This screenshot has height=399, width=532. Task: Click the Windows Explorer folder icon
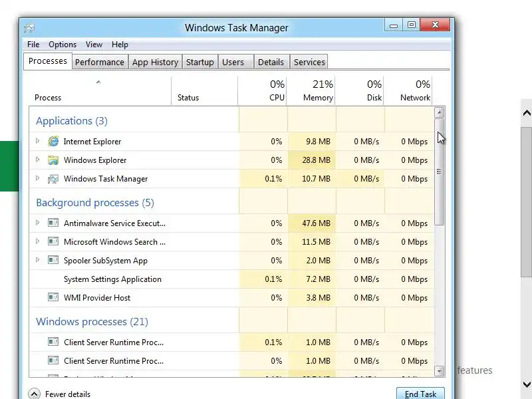tap(53, 160)
